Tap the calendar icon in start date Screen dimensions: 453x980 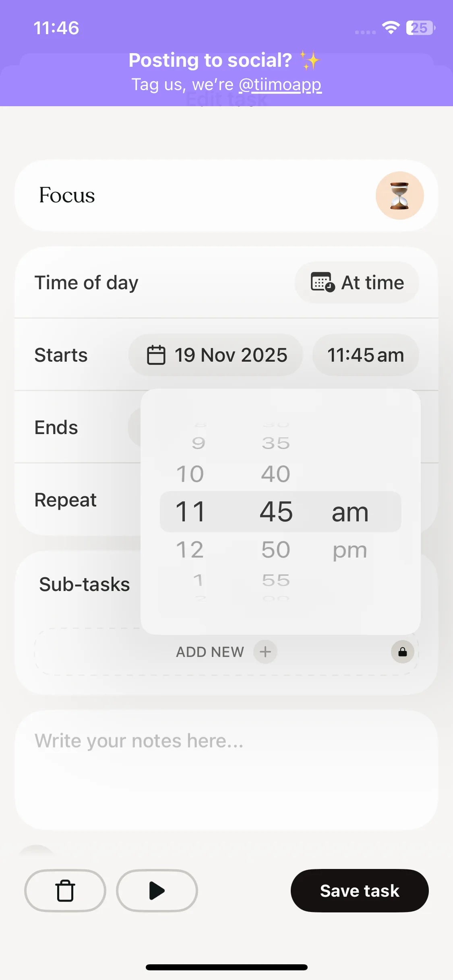pos(156,355)
